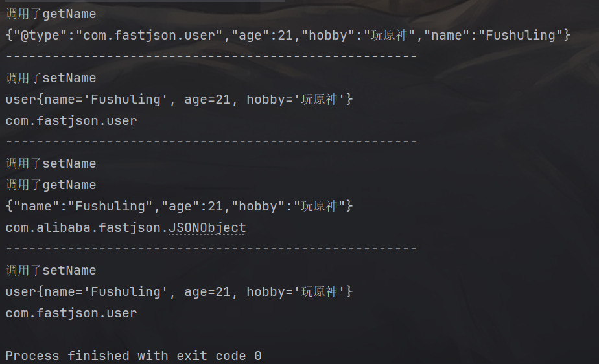Click the "Process finished with exit code" message

point(134,356)
